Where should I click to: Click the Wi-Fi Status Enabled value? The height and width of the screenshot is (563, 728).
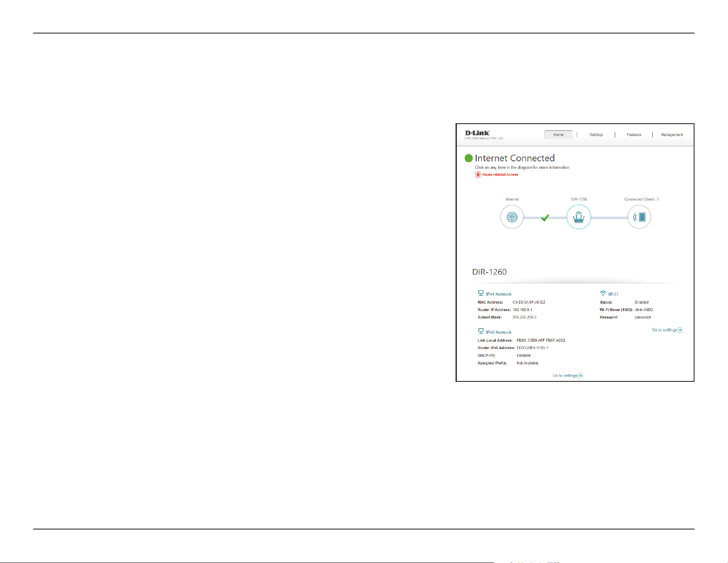[x=642, y=302]
